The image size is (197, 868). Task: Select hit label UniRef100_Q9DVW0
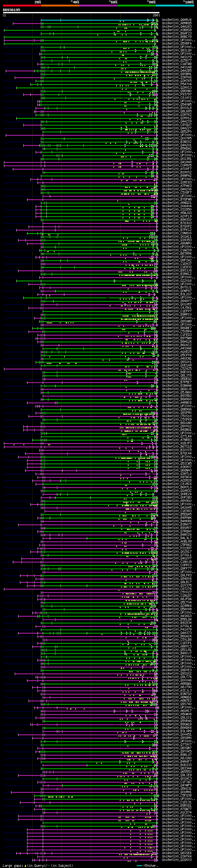pyautogui.click(x=176, y=91)
